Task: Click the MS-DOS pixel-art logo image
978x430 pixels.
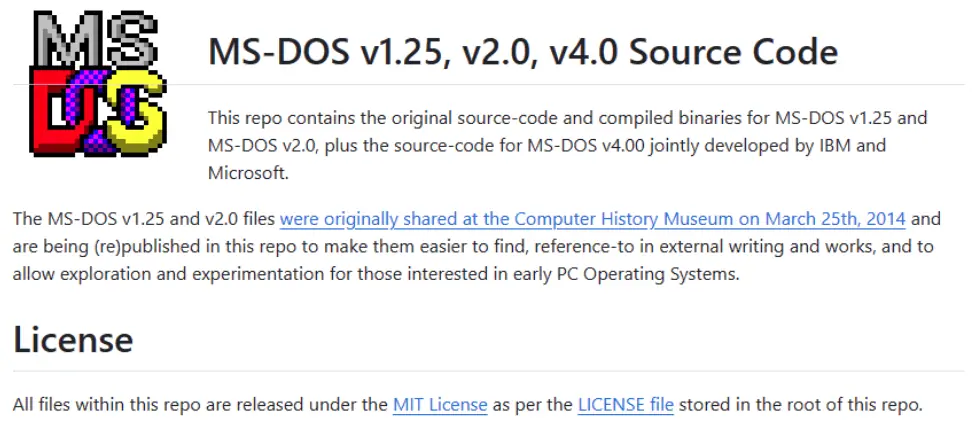Action: [x=98, y=84]
